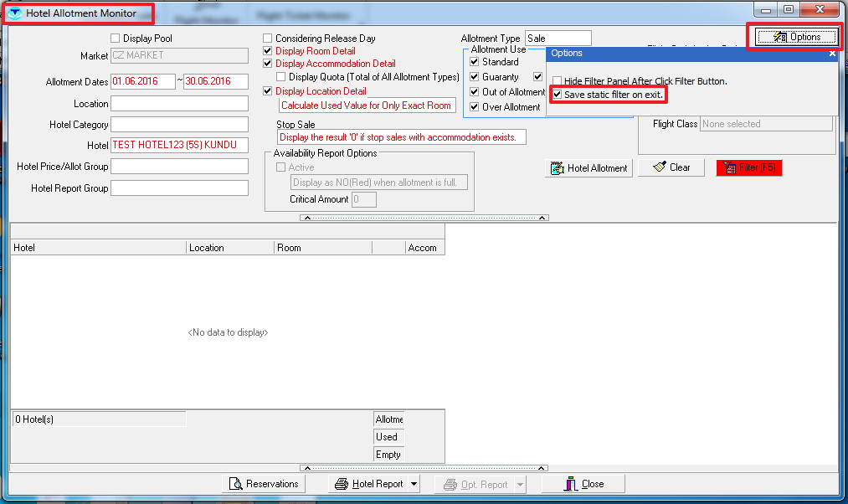
Task: Click the Hotel Allotment button icon
Action: (558, 168)
